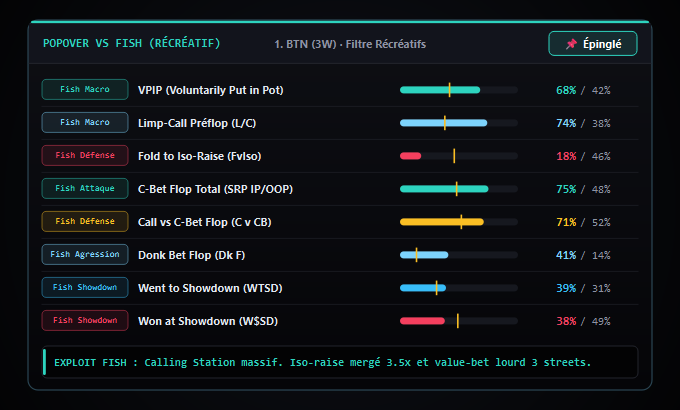Click the Fish Agression tag
680x410 pixels.
tap(85, 254)
